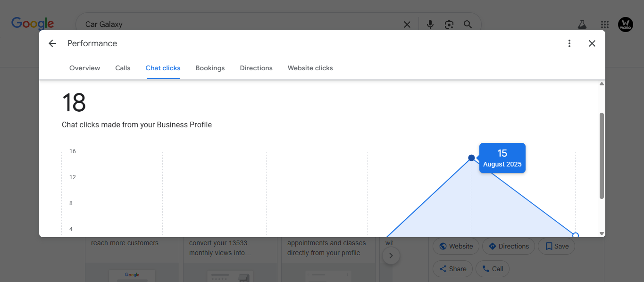
Task: Open the three-dot options menu in Performance
Action: click(569, 43)
